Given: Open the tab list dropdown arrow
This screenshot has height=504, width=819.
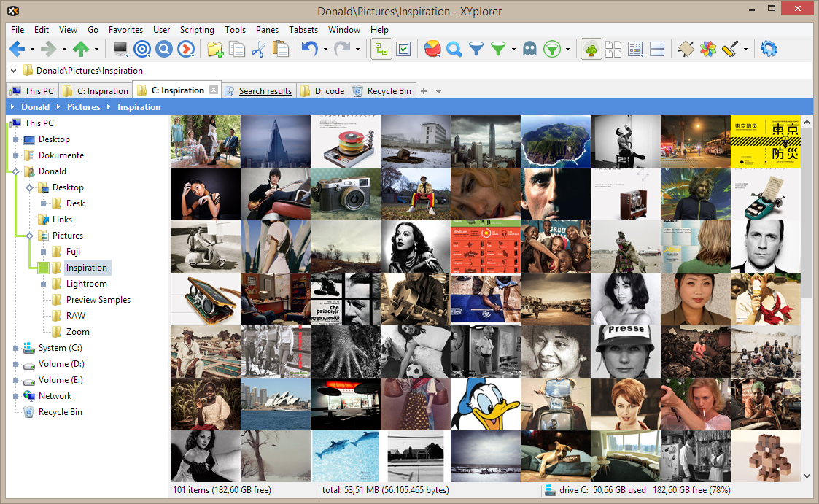Looking at the screenshot, I should pos(438,91).
